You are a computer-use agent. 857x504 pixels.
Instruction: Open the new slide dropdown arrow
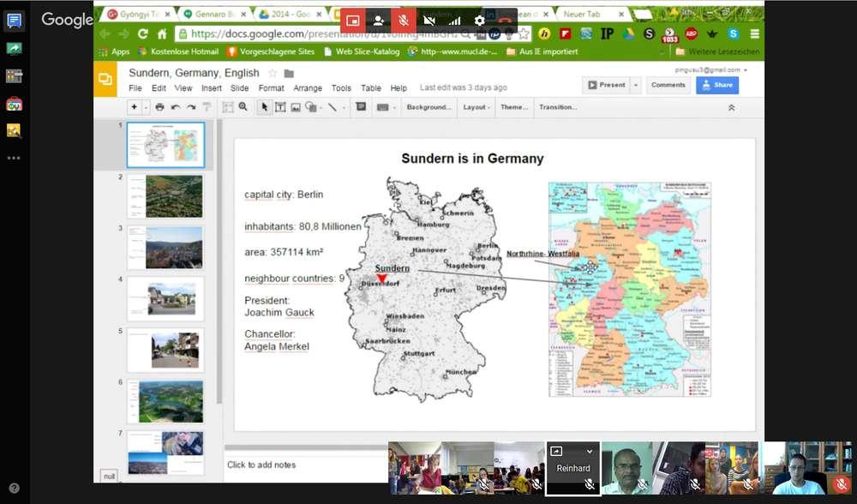coord(146,107)
